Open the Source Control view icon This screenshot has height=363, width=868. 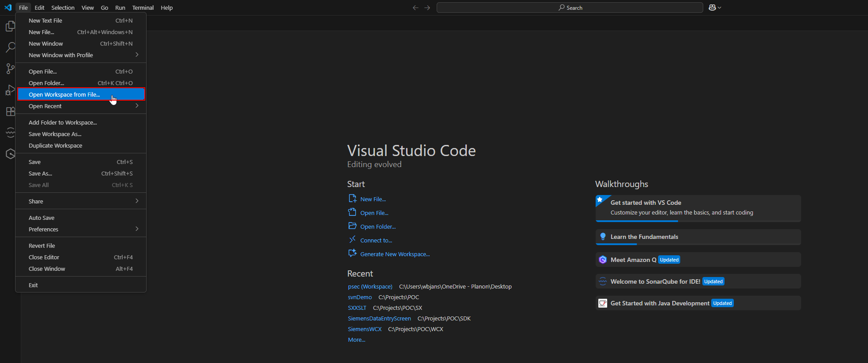click(10, 69)
